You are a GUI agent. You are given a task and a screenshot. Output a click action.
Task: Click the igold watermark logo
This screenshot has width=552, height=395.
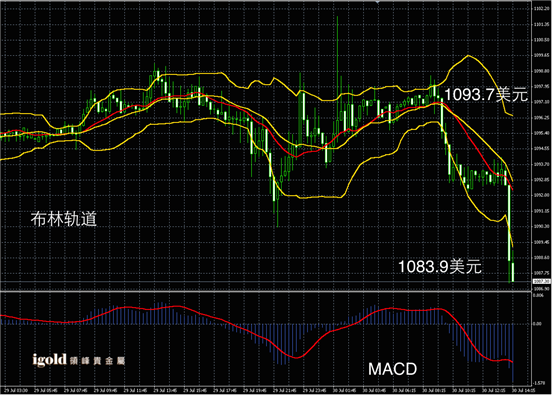pyautogui.click(x=49, y=359)
